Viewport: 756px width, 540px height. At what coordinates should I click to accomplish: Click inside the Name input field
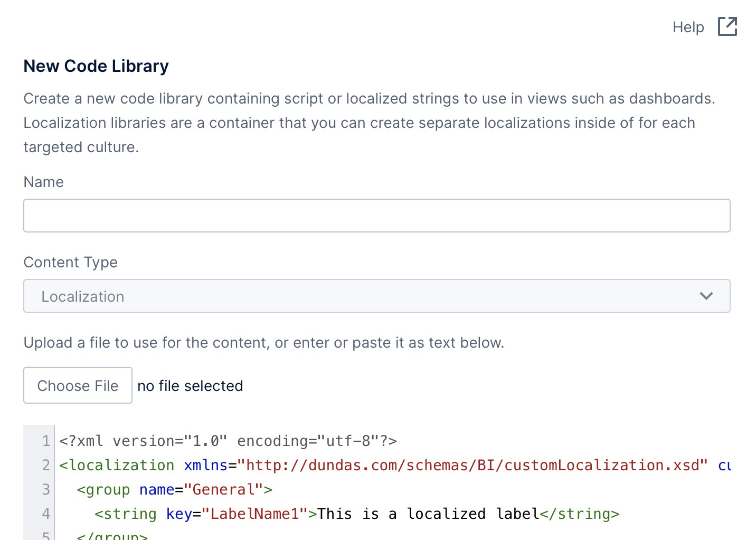[x=376, y=215]
